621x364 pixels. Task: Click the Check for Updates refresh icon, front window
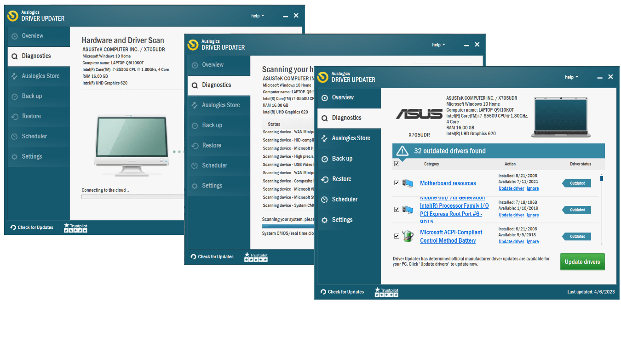pyautogui.click(x=323, y=292)
